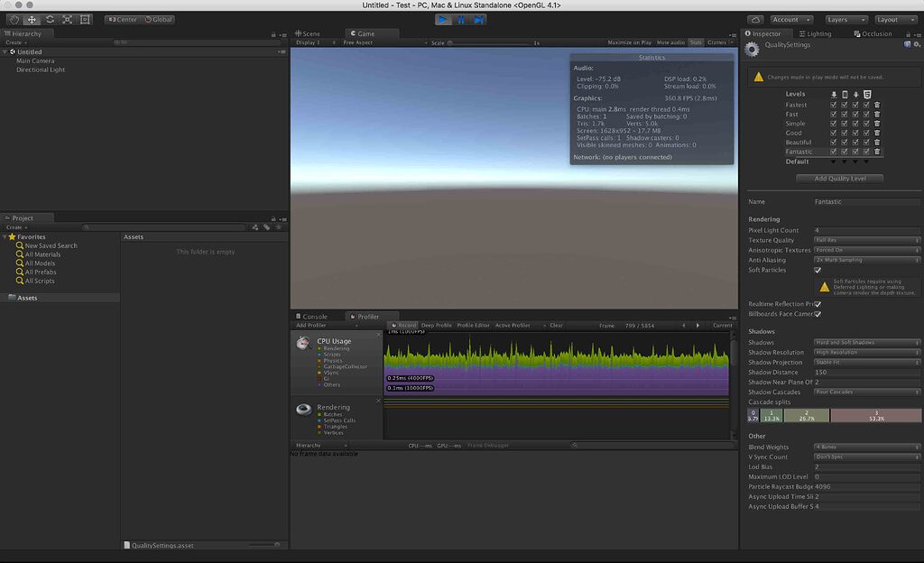The width and height of the screenshot is (924, 563).
Task: Select the Hand tool in the toolbar
Action: 14,19
